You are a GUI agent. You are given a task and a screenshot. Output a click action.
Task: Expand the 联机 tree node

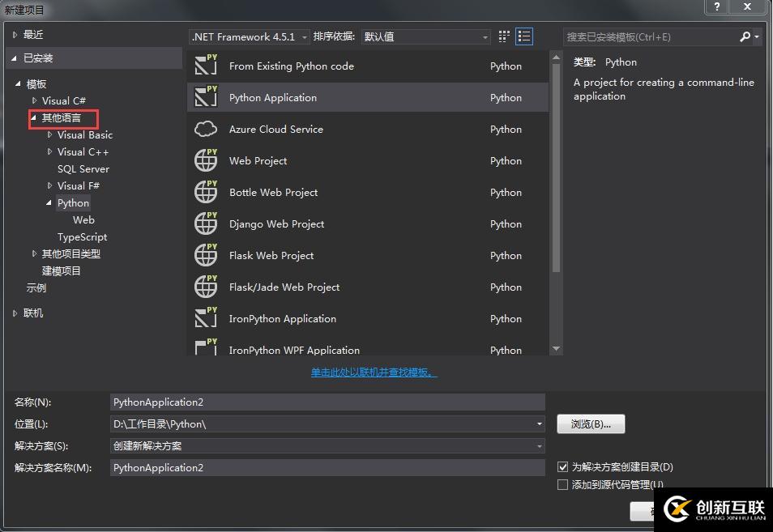(x=15, y=313)
